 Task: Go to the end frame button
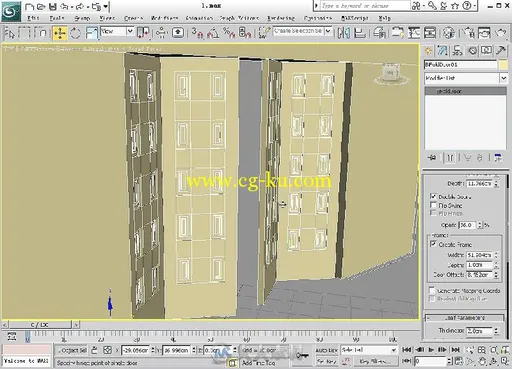pyautogui.click(x=456, y=350)
